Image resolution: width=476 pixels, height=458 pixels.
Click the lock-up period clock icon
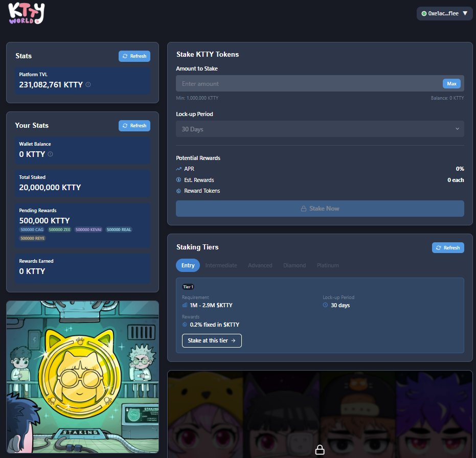(325, 305)
